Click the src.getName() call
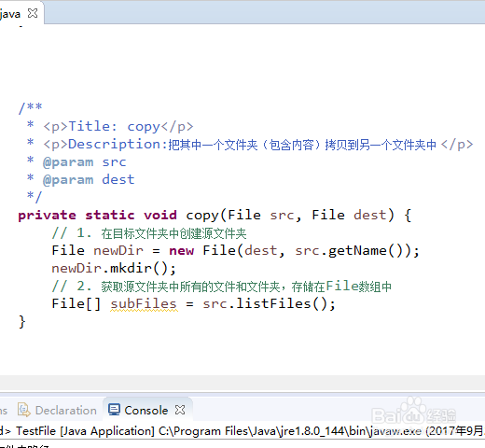This screenshot has width=485, height=448. pos(353,250)
